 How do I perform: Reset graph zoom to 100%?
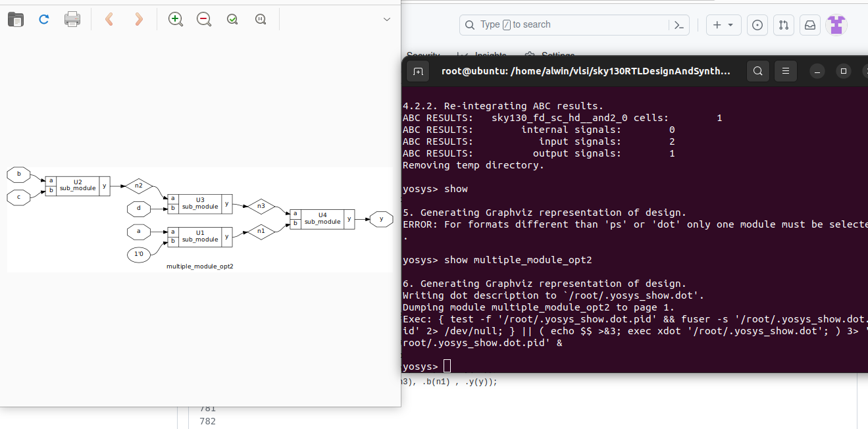(261, 19)
